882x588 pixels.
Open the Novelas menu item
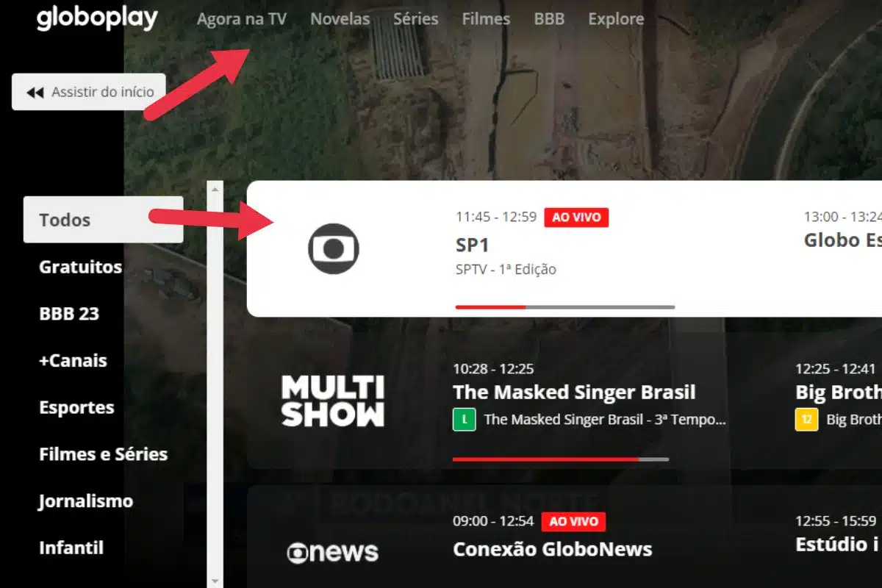(x=340, y=19)
